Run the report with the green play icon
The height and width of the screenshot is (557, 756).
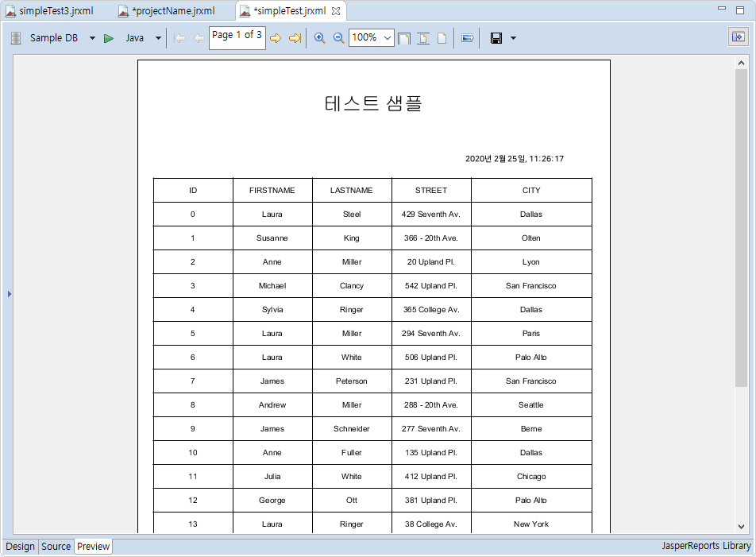tap(109, 38)
